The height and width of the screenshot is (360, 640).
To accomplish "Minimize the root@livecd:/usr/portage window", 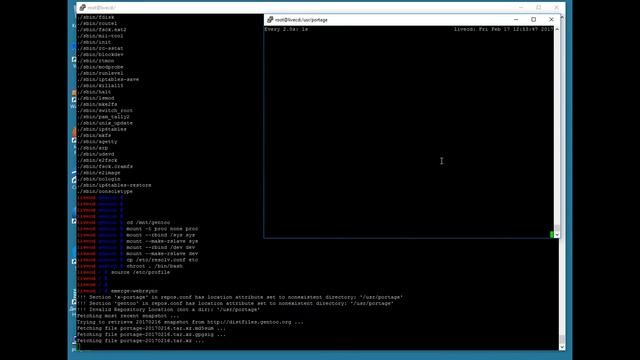I will pyautogui.click(x=516, y=20).
